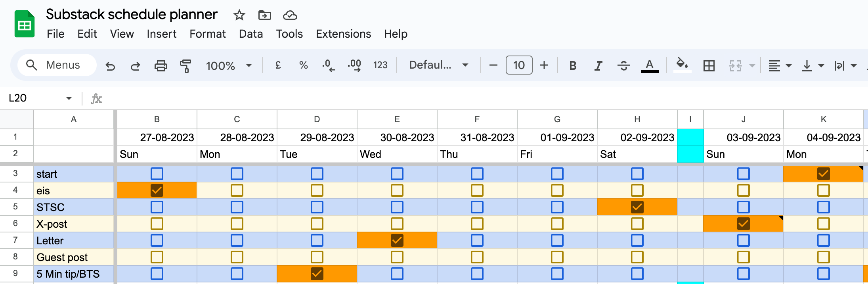This screenshot has height=284, width=868.
Task: Open text wrapping options
Action: 839,65
